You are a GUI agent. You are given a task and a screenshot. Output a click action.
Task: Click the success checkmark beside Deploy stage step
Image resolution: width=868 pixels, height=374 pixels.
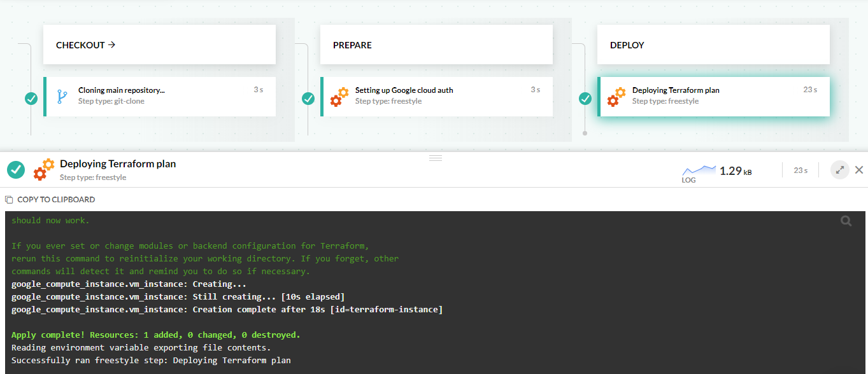coord(585,99)
